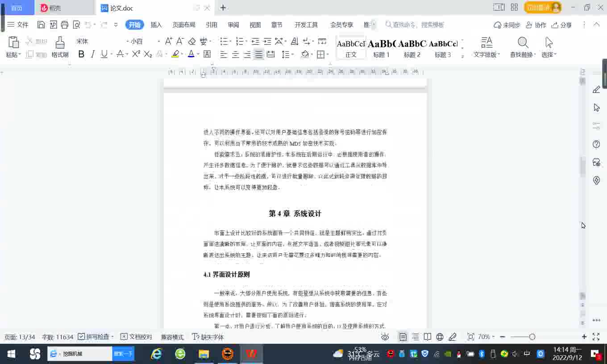Apply distributed alignment
Screen dimensions: 607x364
tap(270, 54)
